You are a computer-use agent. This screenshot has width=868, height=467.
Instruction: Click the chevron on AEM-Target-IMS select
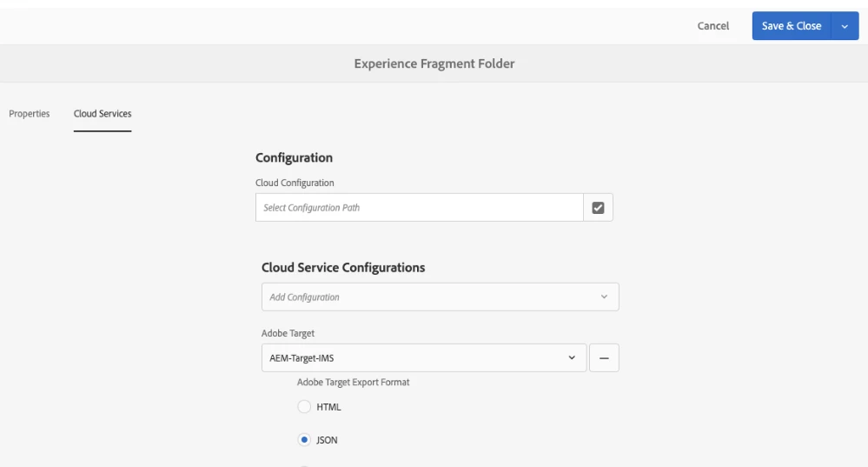click(572, 358)
